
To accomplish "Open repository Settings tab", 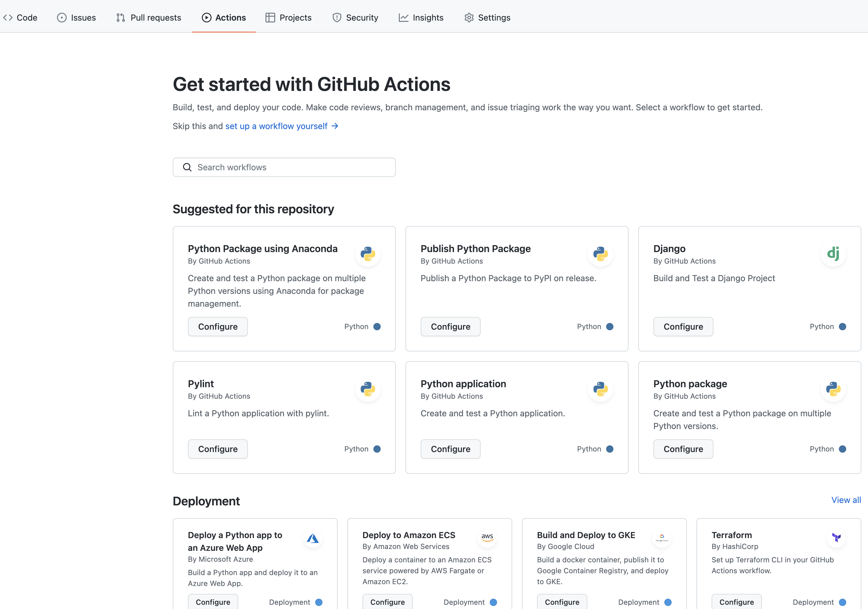I will (x=487, y=17).
